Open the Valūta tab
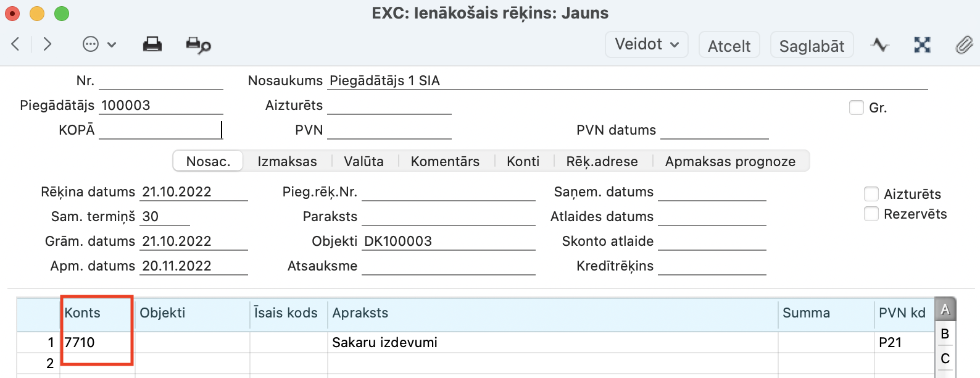The width and height of the screenshot is (980, 378). pyautogui.click(x=363, y=161)
